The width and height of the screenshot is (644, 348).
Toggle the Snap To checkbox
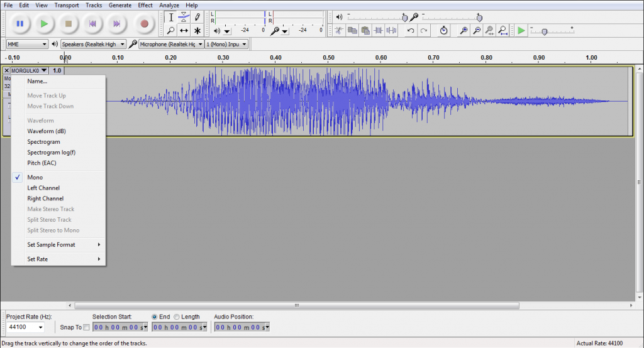[x=86, y=327]
